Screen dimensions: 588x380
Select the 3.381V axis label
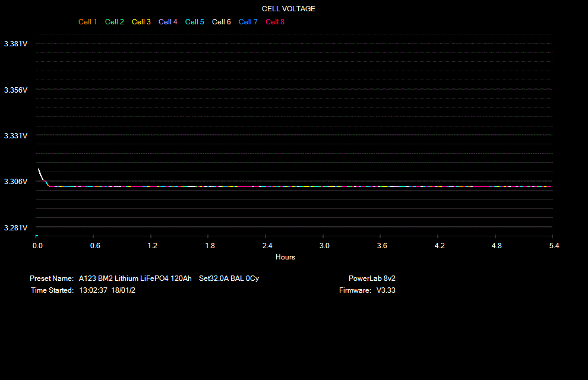(15, 43)
